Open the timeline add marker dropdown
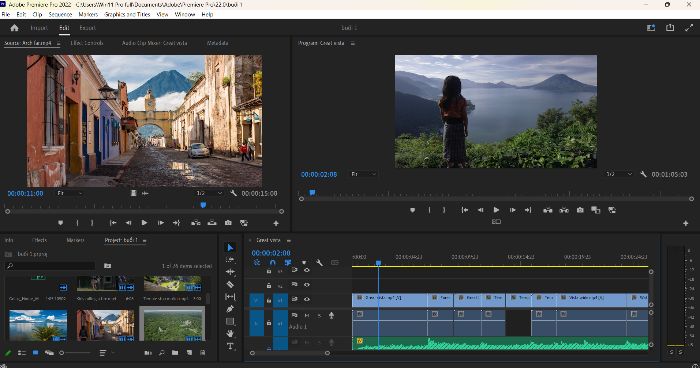Viewport: 700px width, 368px height. [x=304, y=263]
